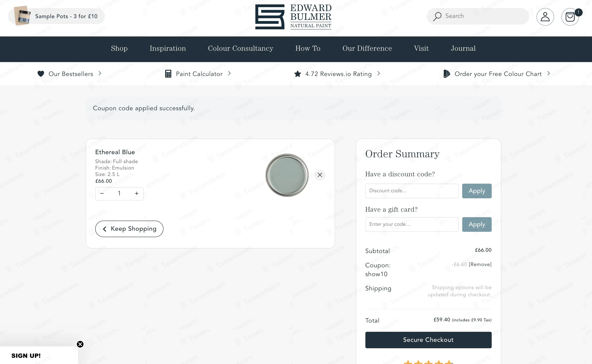The width and height of the screenshot is (592, 364).
Task: Open the How To menu
Action: [x=308, y=49]
